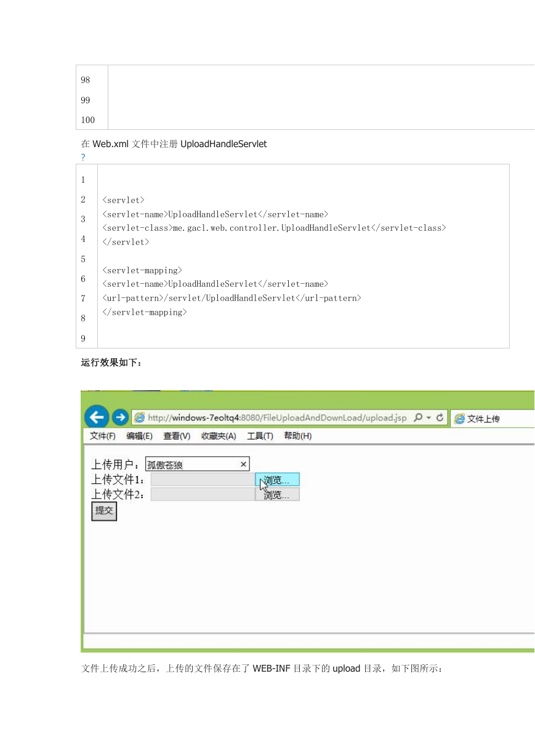Click the upload.jsp URL in address bar
This screenshot has height=756, width=535.
click(277, 417)
